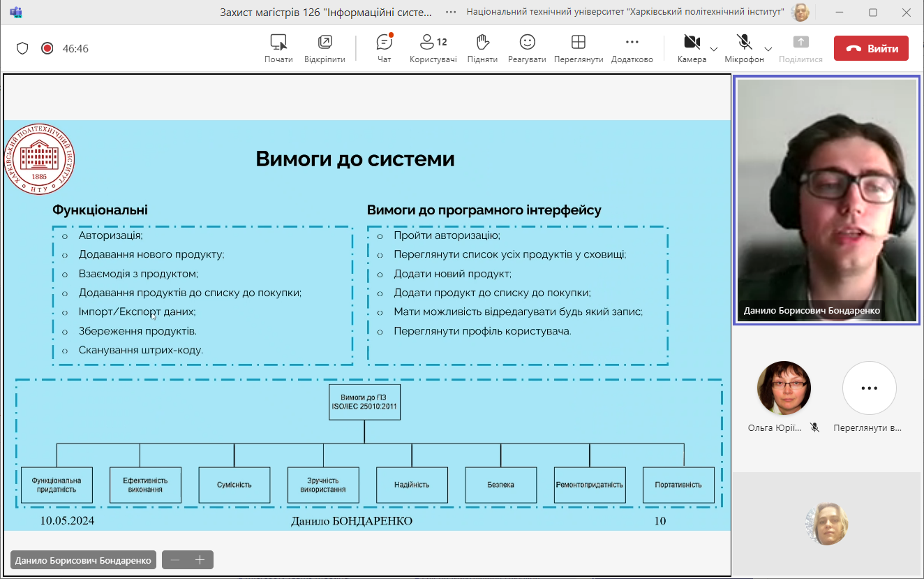Image resolution: width=924 pixels, height=579 pixels.
Task: Toggle the camera on
Action: click(x=692, y=47)
